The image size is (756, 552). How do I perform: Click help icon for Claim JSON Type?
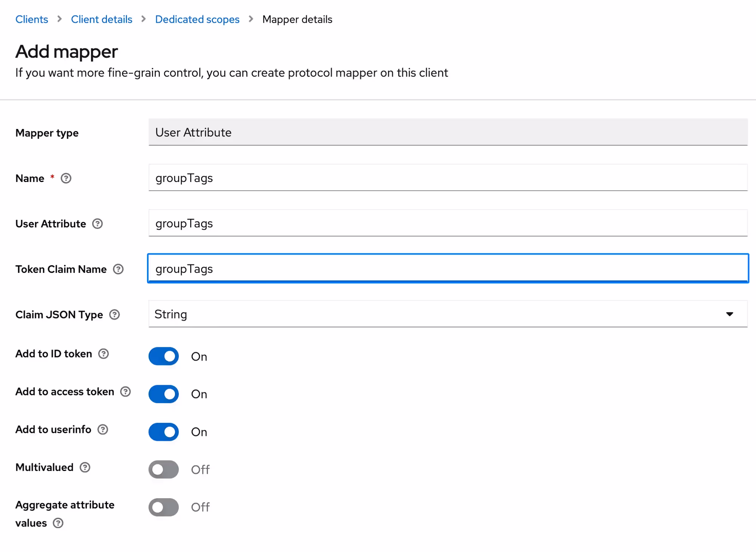tap(115, 314)
